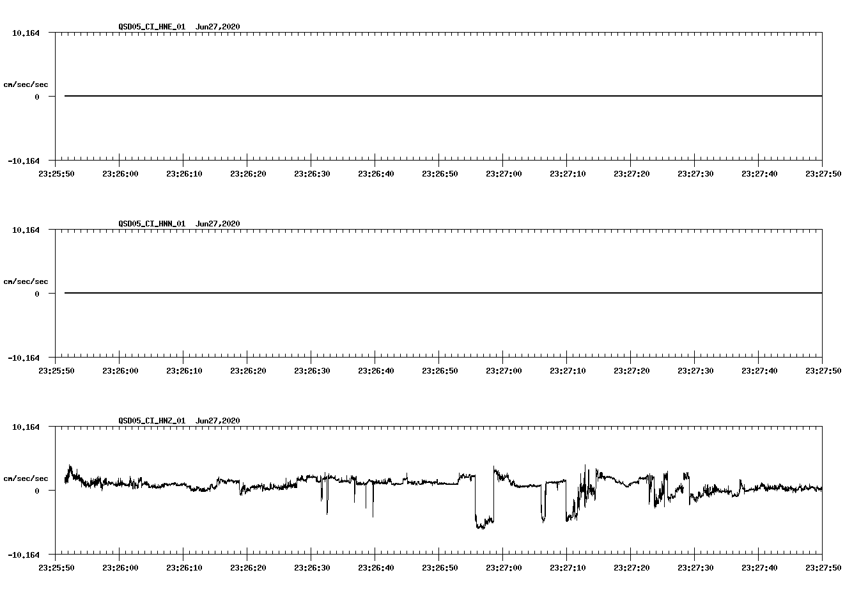Screen dimensions: 868x591
Task: Click 23:26:10 time label on HNZ plot
Action: tap(183, 567)
